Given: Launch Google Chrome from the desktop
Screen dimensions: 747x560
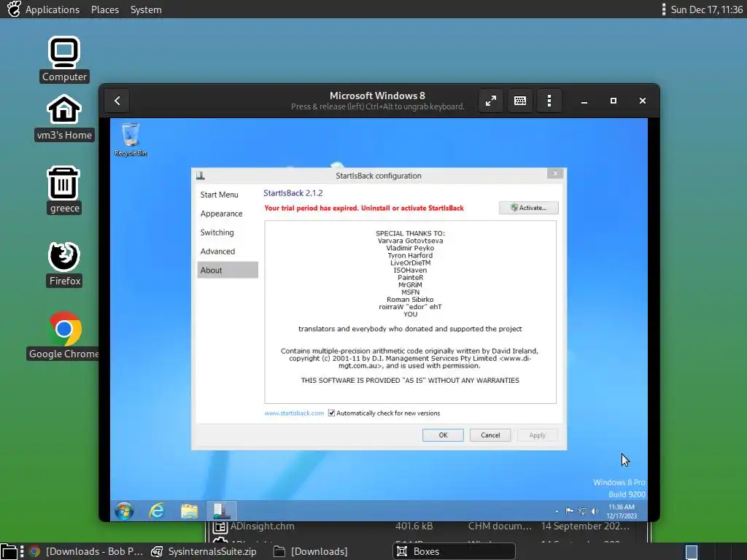Looking at the screenshot, I should tap(64, 335).
